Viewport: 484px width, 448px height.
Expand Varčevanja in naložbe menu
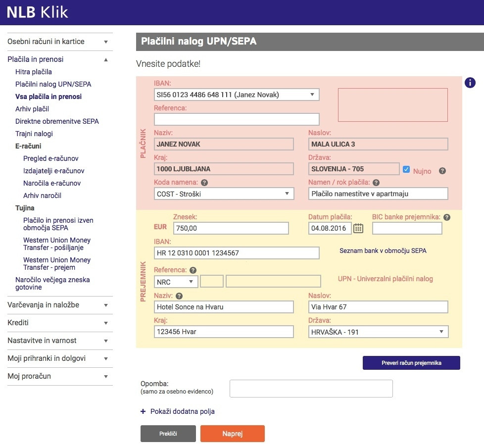point(60,305)
